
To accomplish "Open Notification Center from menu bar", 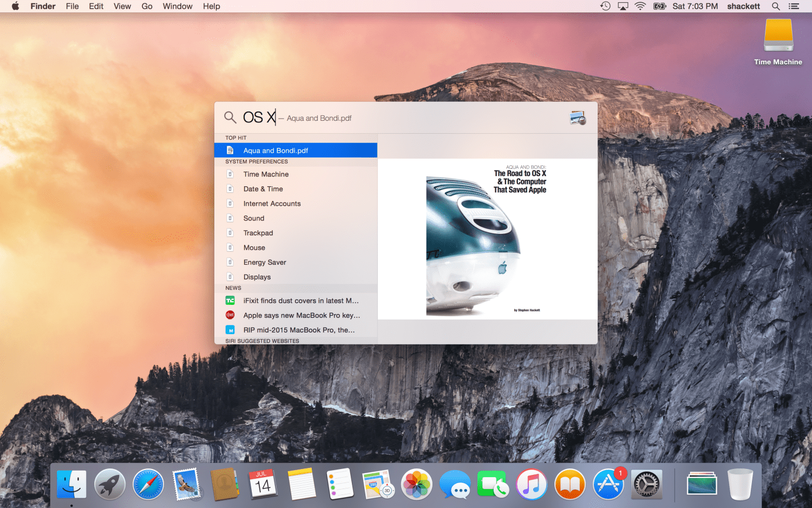I will click(x=794, y=6).
